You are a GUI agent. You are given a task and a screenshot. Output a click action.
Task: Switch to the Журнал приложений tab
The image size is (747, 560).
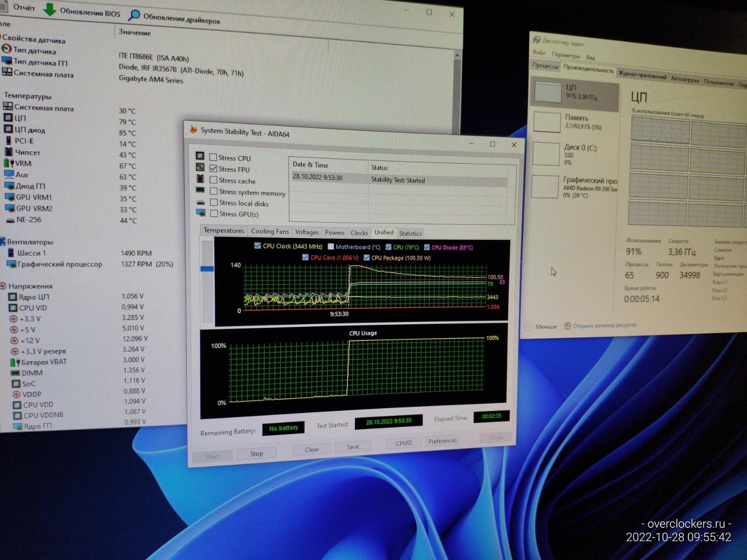click(x=642, y=75)
